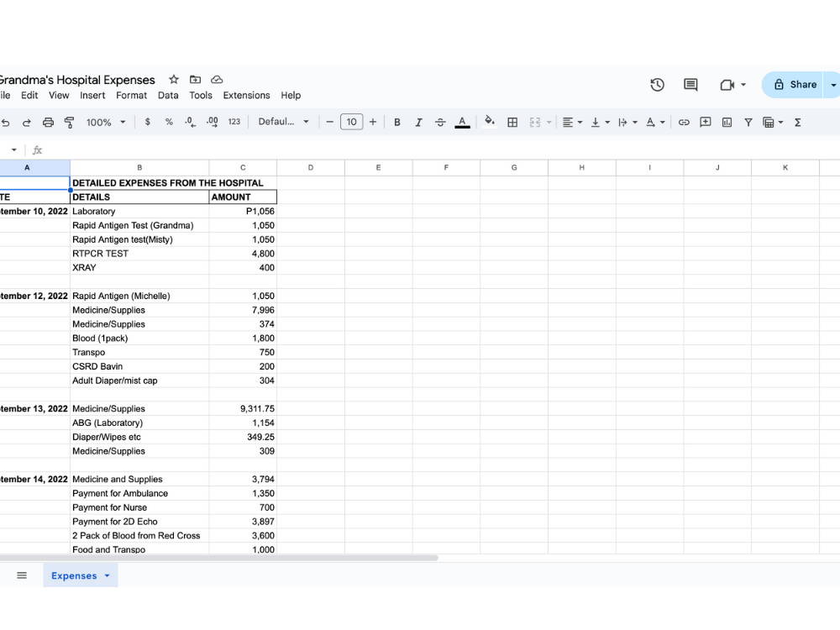This screenshot has height=630, width=840.
Task: Open vertical align dropdown
Action: pos(600,122)
